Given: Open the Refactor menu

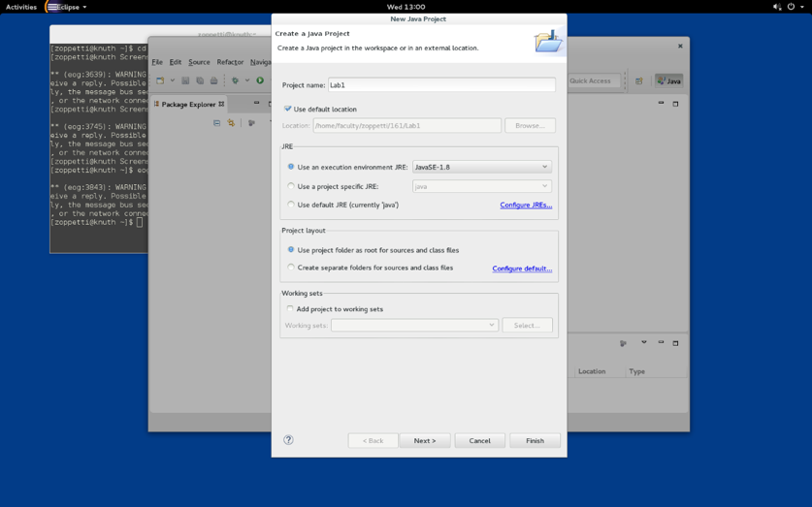Looking at the screenshot, I should pyautogui.click(x=230, y=62).
